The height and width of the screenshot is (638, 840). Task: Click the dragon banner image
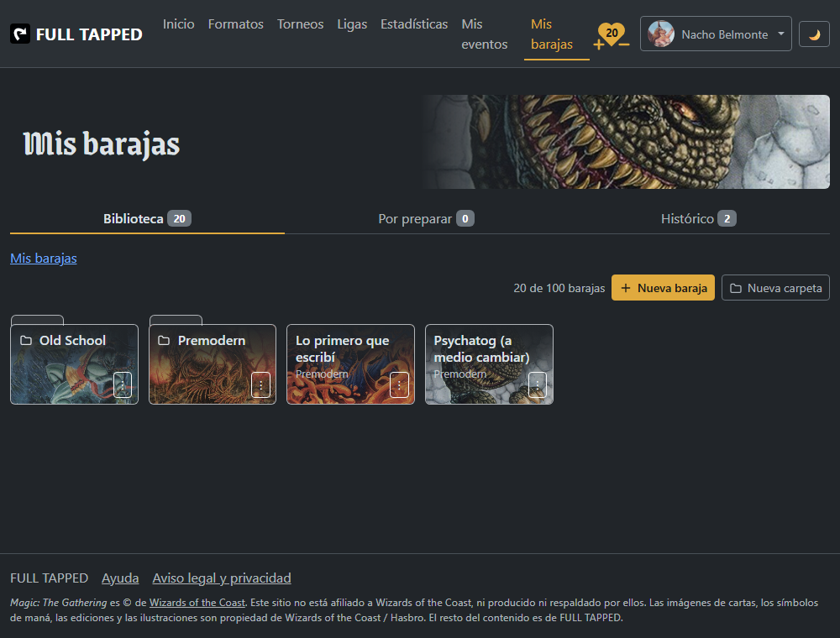(x=625, y=142)
